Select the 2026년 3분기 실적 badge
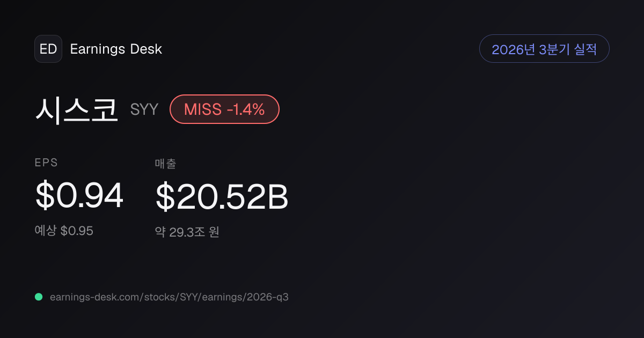 pos(544,49)
